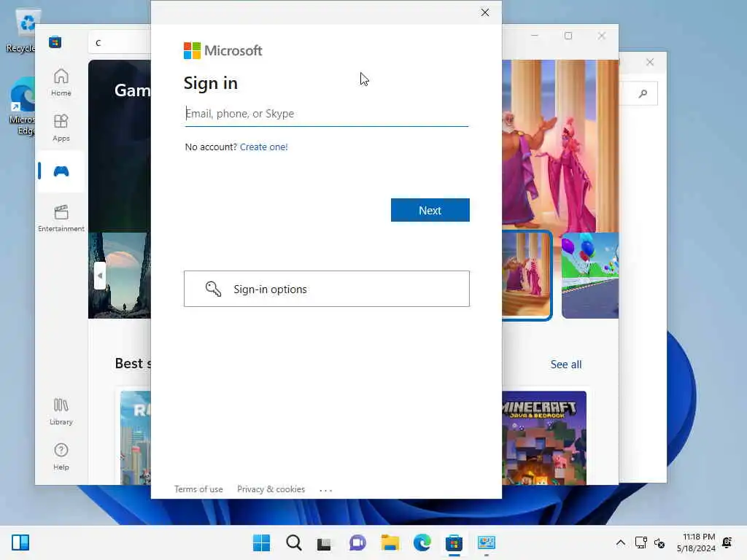The height and width of the screenshot is (560, 747).
Task: Click See all in Store window
Action: (566, 365)
